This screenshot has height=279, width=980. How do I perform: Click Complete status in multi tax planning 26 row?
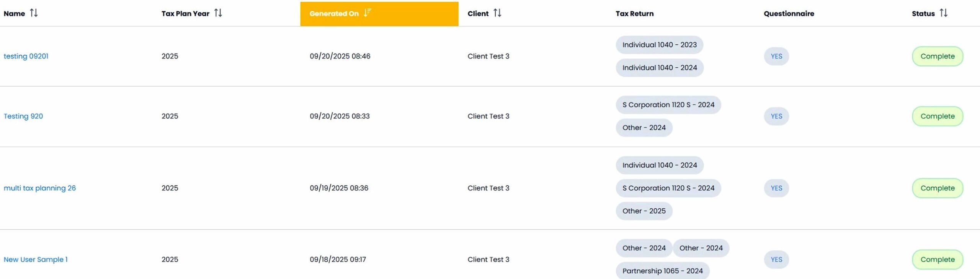pos(937,188)
